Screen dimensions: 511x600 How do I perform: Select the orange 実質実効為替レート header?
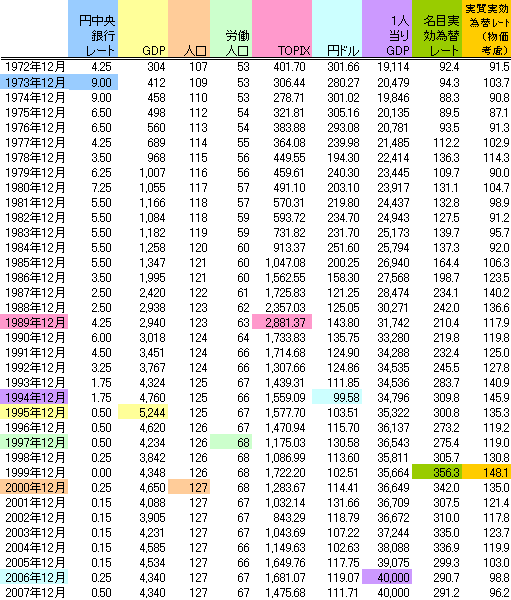click(487, 28)
